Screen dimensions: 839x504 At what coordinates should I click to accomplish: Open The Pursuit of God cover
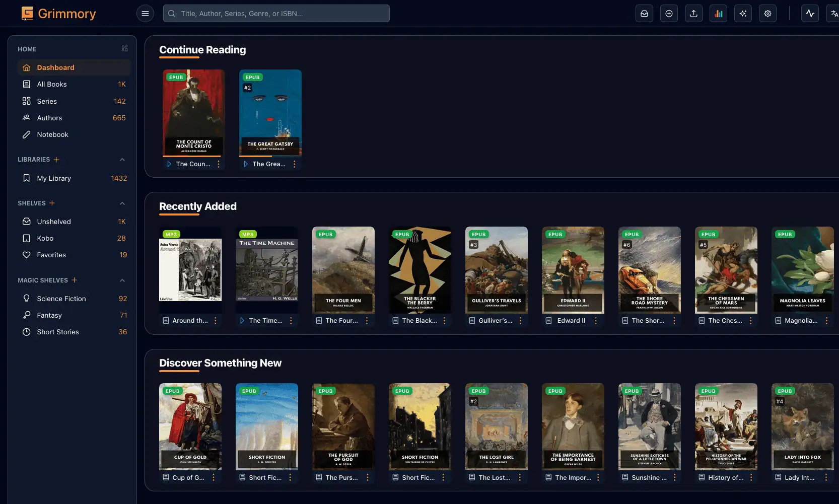343,426
